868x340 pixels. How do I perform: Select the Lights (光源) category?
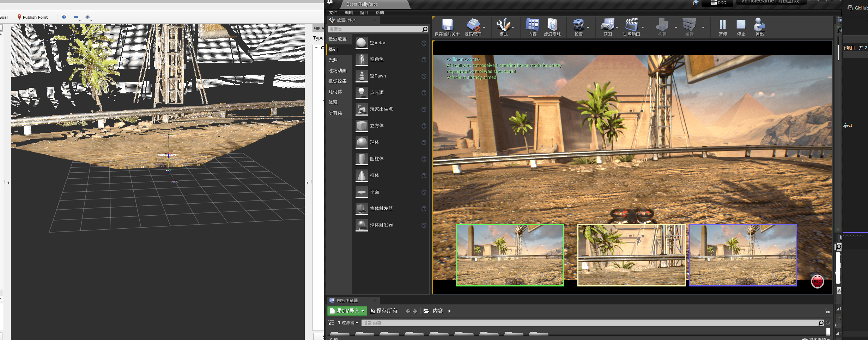(333, 60)
